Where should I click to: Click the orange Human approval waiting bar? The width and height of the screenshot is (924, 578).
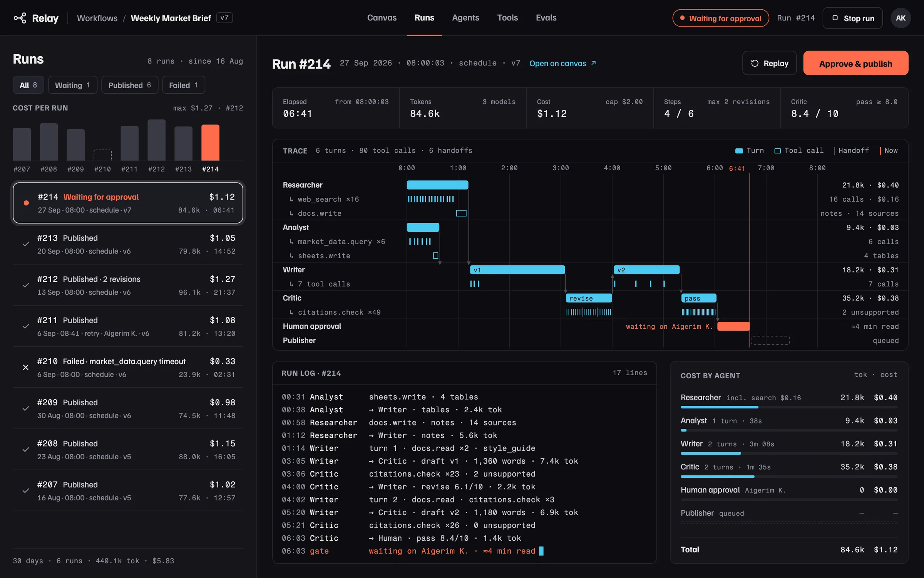(x=733, y=326)
